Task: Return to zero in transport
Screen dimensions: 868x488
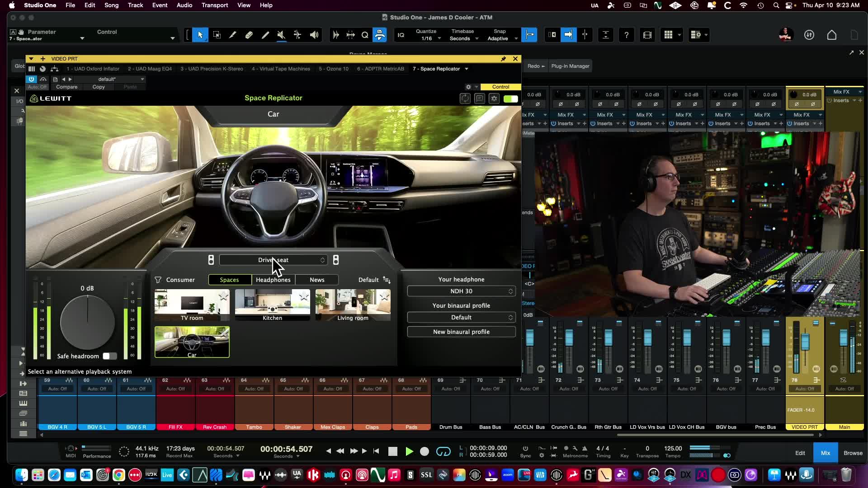Action: click(x=376, y=451)
